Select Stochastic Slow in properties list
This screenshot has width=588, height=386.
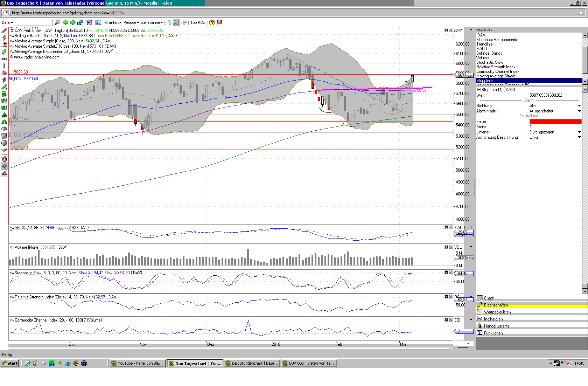[490, 62]
